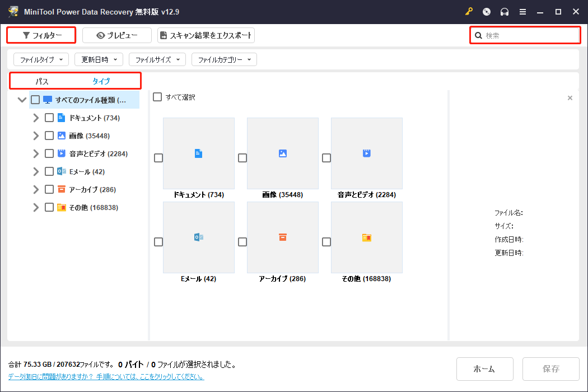Image resolution: width=588 pixels, height=392 pixels.
Task: Click the magnifier icon in search box
Action: (478, 36)
